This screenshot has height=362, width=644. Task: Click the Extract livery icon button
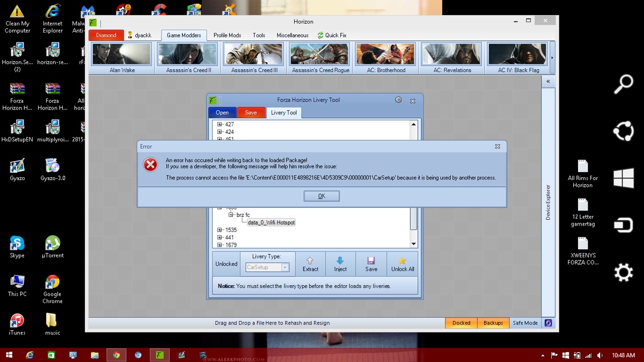(310, 264)
